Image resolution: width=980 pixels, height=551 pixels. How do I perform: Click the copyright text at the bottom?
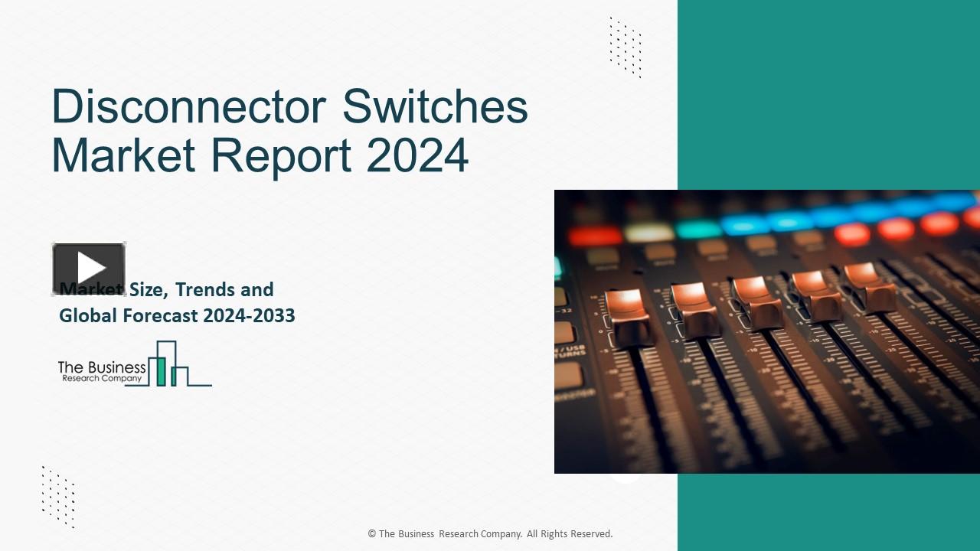point(490,533)
